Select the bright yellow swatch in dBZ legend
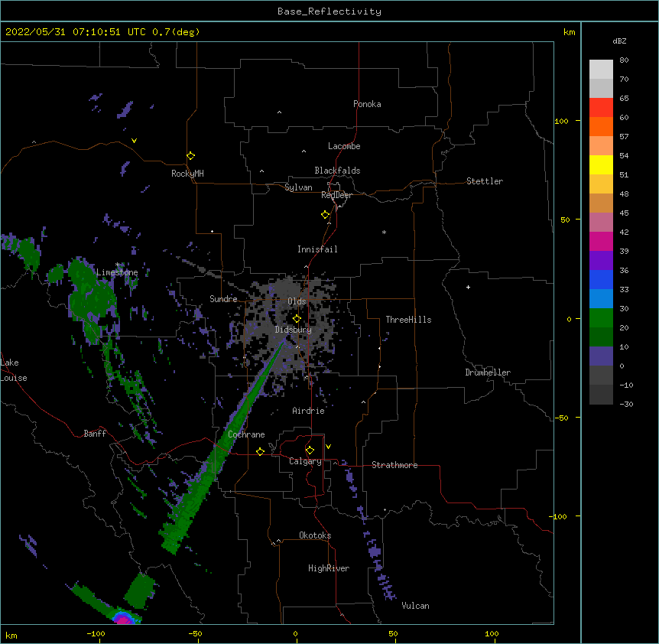Image resolution: width=659 pixels, height=644 pixels. point(601,164)
